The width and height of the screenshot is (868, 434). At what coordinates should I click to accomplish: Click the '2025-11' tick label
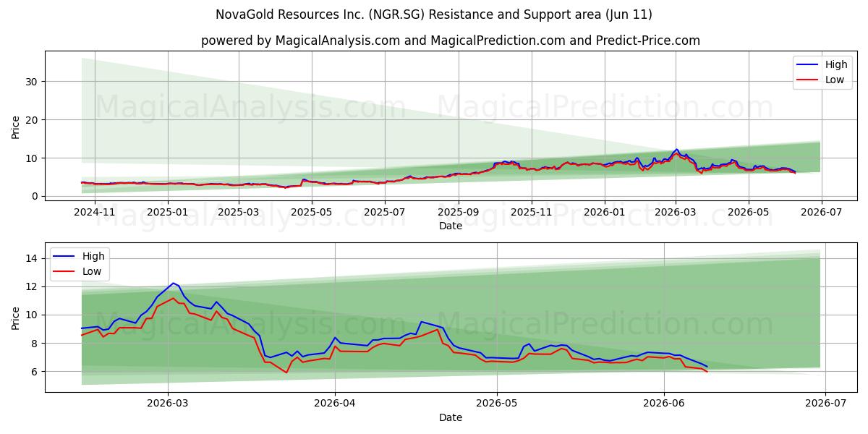point(531,212)
